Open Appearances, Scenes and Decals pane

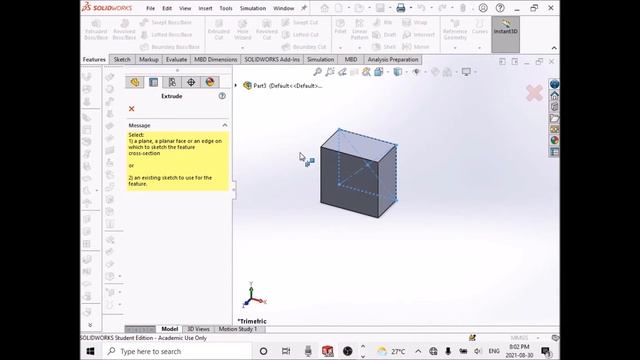(554, 140)
